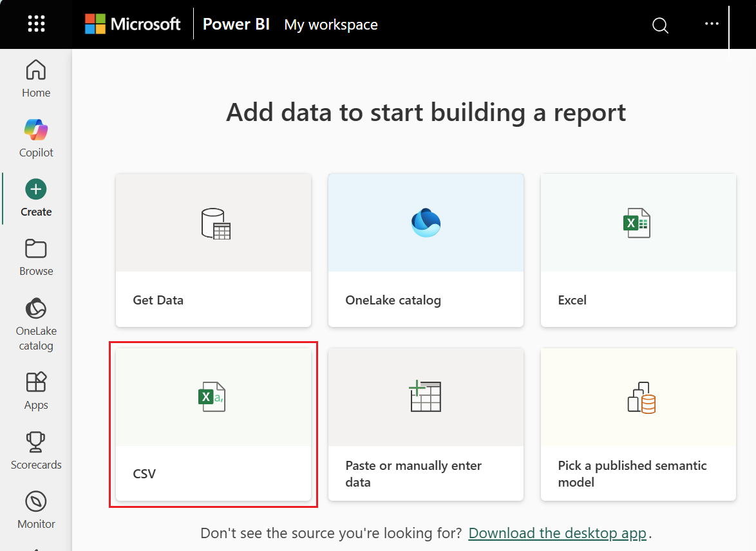The height and width of the screenshot is (551, 756).
Task: Click the Power BI title link
Action: tap(236, 24)
